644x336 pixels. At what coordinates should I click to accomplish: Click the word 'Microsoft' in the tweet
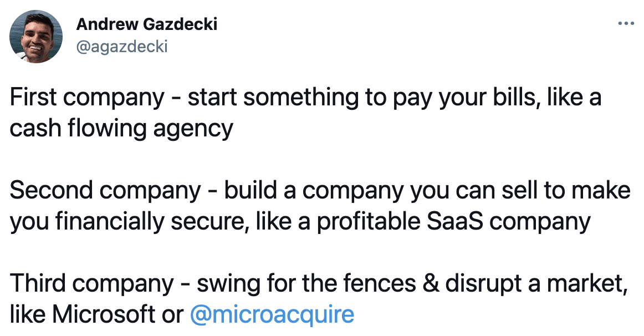[x=103, y=314]
